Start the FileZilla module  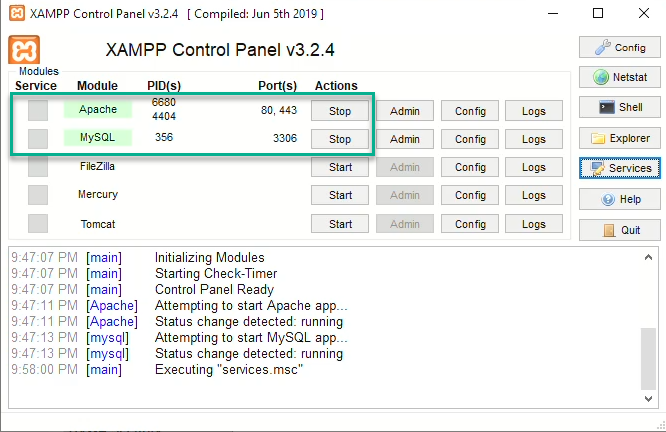coord(340,167)
